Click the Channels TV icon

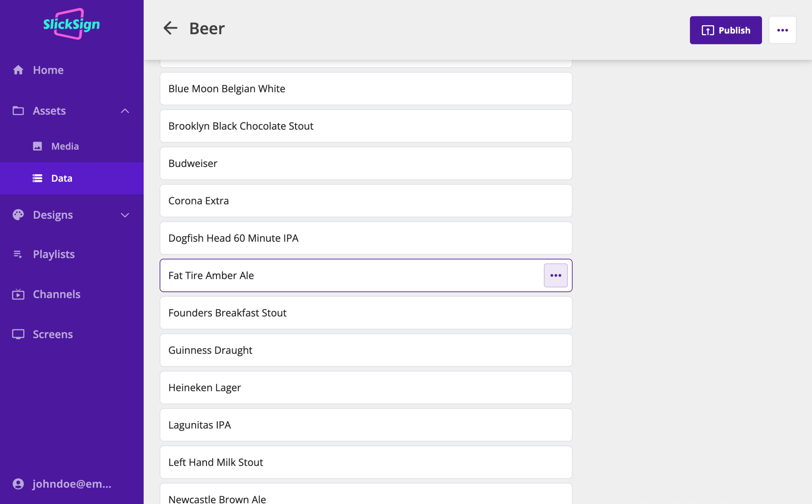tap(18, 294)
